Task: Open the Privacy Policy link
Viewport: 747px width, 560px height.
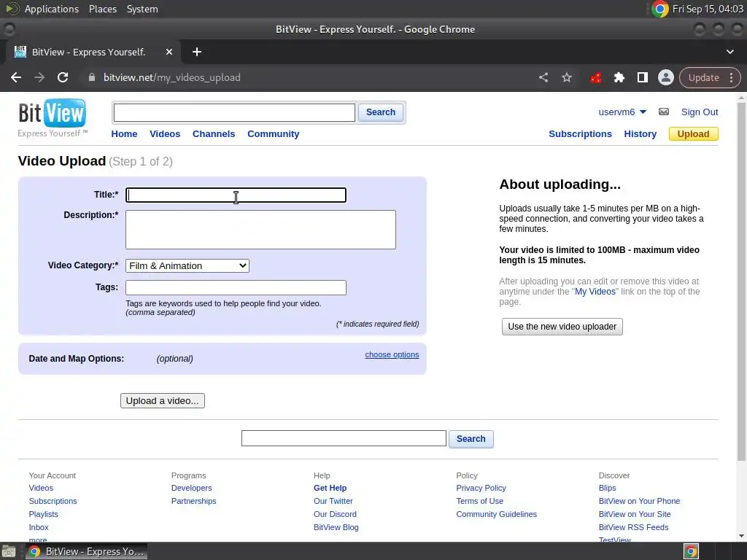Action: click(x=481, y=488)
